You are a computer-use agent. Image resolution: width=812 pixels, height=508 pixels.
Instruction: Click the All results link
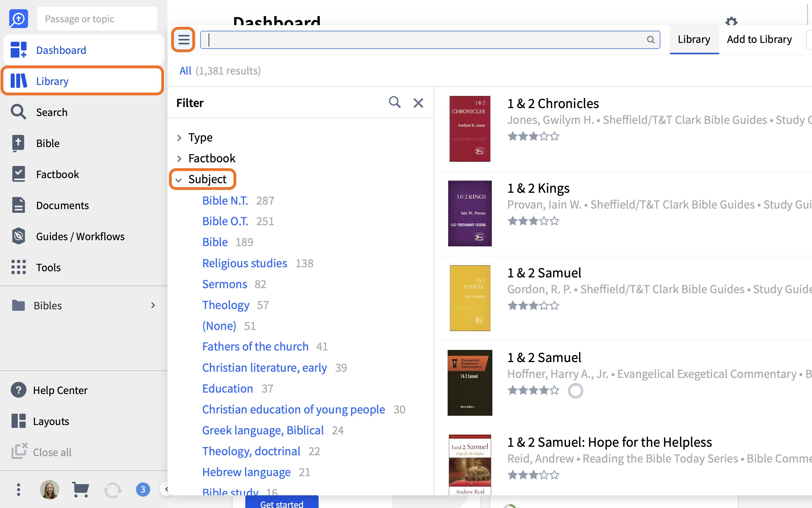tap(185, 71)
